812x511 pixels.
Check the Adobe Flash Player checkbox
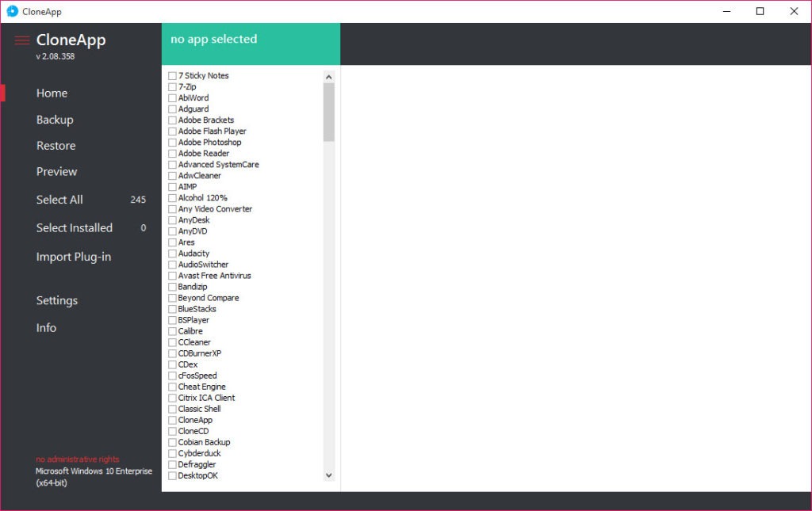pyautogui.click(x=172, y=132)
